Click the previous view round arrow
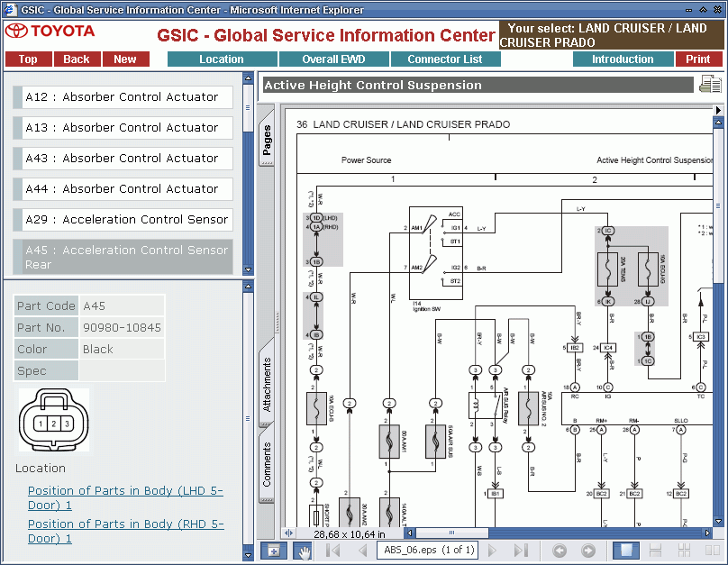Screen dimensions: 728x565 tap(560, 551)
